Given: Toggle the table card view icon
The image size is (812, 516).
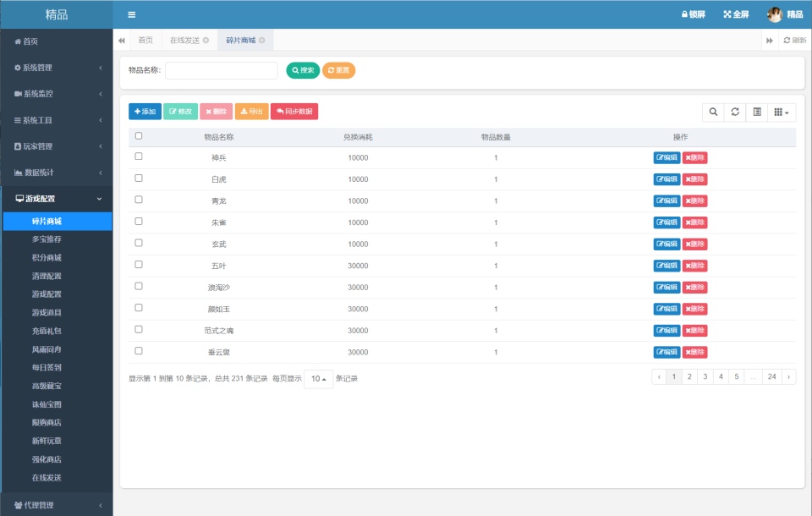Looking at the screenshot, I should pos(757,112).
